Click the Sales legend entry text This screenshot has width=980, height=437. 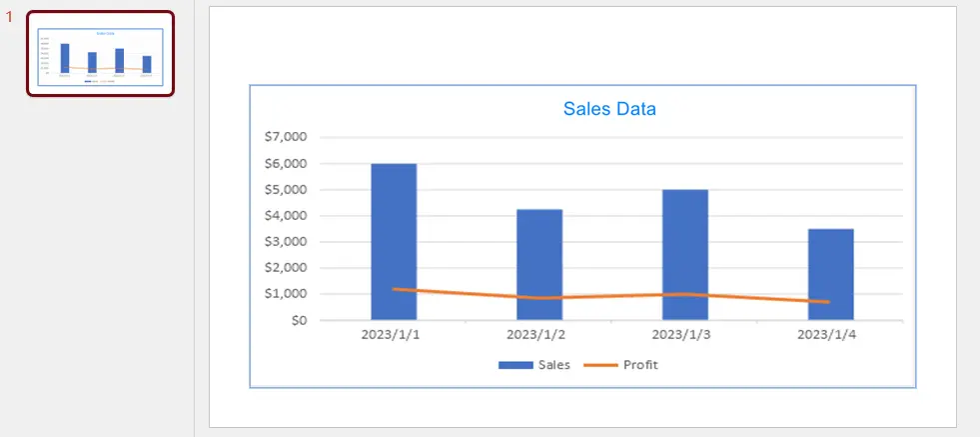(x=554, y=365)
